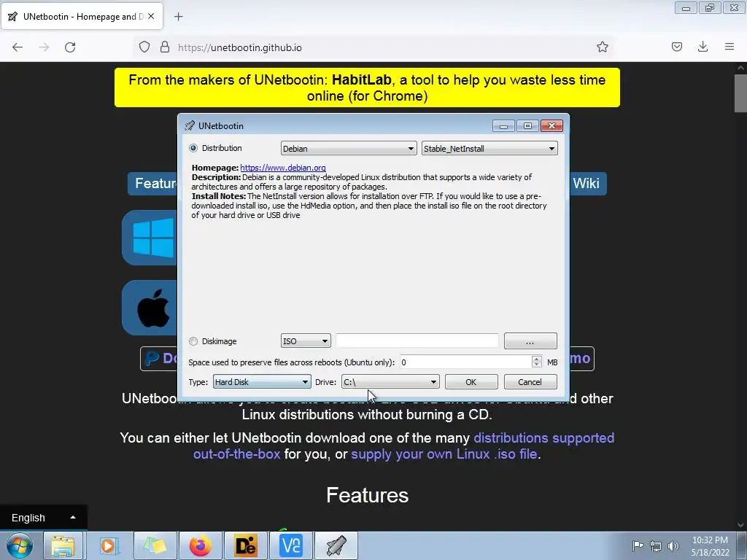Open UNetbootin from the taskbar

(x=336, y=545)
